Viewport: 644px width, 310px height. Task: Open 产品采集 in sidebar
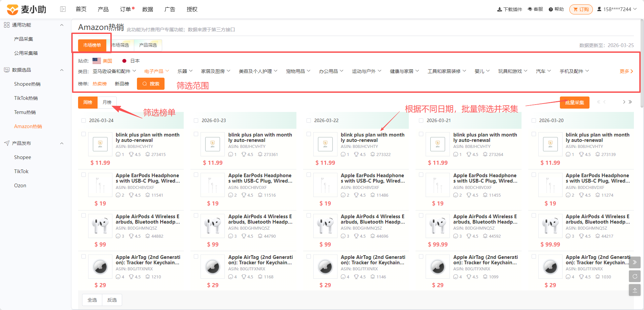24,39
